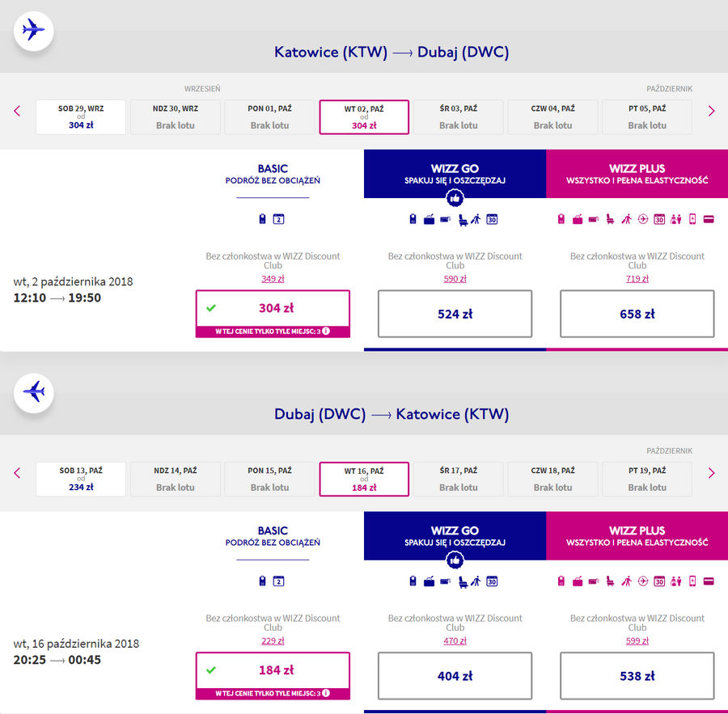Click the cabin bag icon under outbound BASIC

coord(262,219)
